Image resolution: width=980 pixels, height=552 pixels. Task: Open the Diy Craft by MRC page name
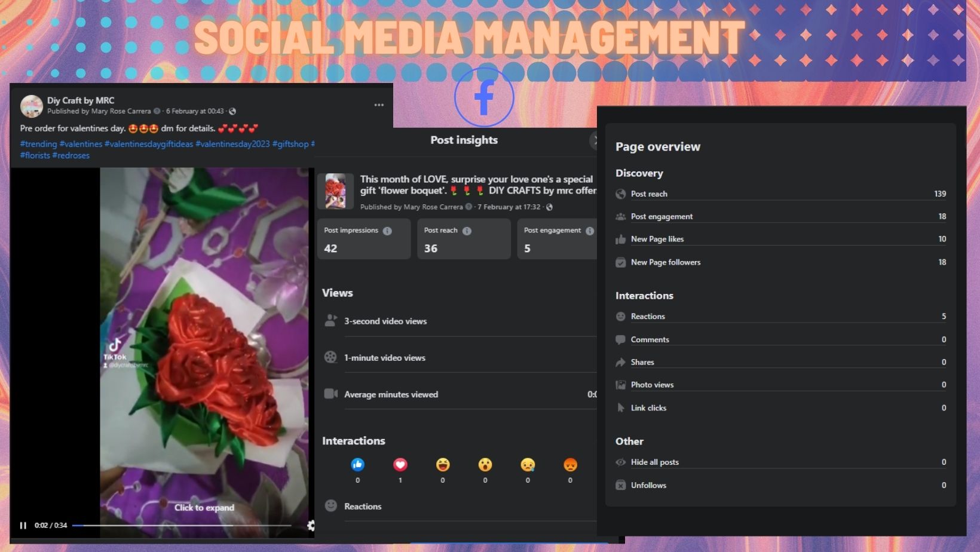81,100
